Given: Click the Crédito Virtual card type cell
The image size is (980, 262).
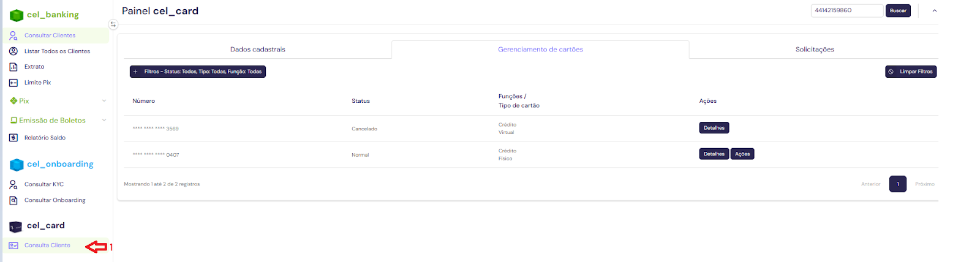Looking at the screenshot, I should click(507, 129).
